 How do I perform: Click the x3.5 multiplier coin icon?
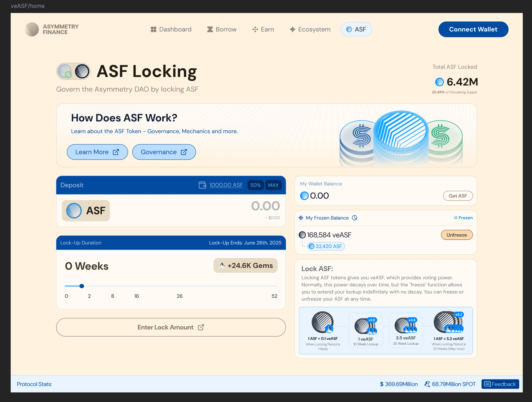coord(406,325)
